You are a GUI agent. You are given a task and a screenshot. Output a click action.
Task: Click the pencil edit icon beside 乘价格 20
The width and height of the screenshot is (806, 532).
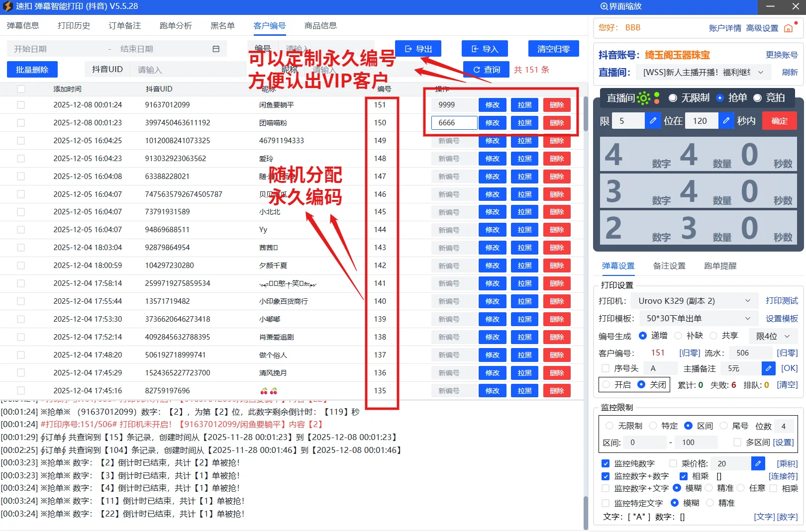click(x=758, y=463)
